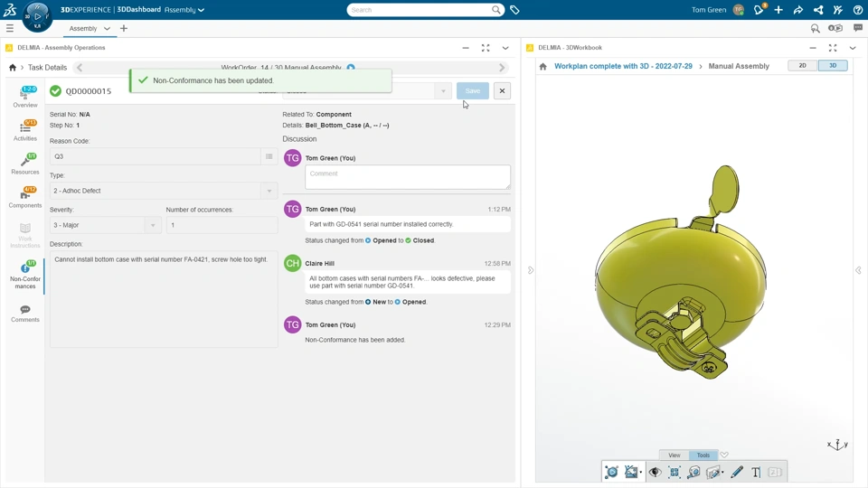
Task: Click the share arrow icon
Action: pyautogui.click(x=798, y=9)
